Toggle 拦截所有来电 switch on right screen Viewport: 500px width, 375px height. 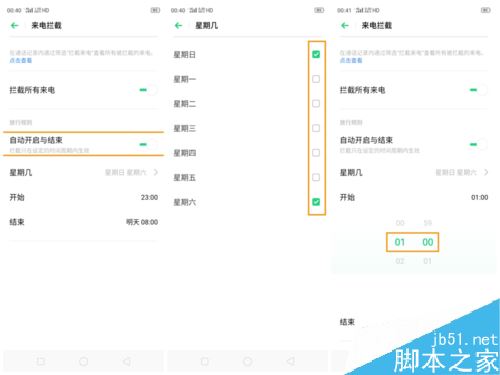click(478, 90)
